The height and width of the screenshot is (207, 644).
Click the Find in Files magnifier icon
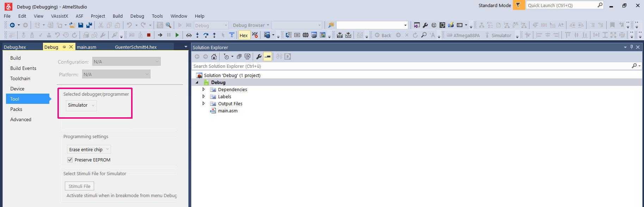click(x=168, y=25)
